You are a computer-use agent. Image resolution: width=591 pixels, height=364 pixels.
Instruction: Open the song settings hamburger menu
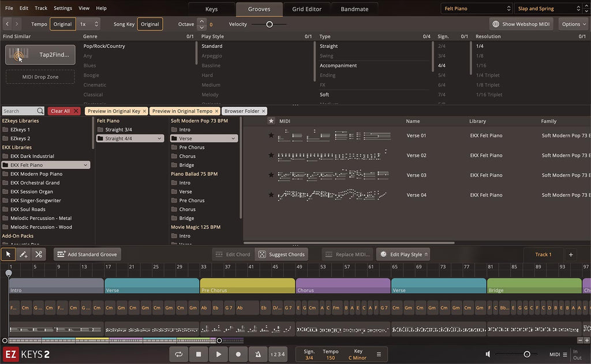(379, 354)
